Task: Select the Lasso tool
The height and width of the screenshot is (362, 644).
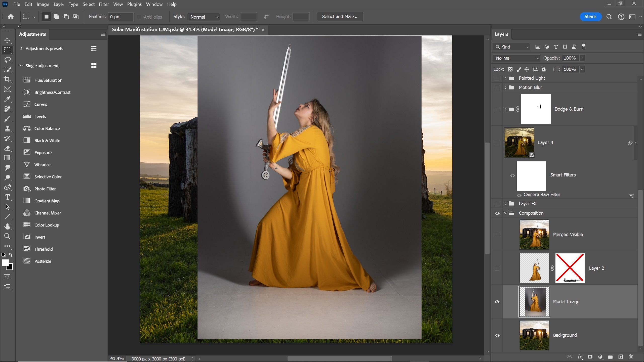Action: click(x=7, y=60)
